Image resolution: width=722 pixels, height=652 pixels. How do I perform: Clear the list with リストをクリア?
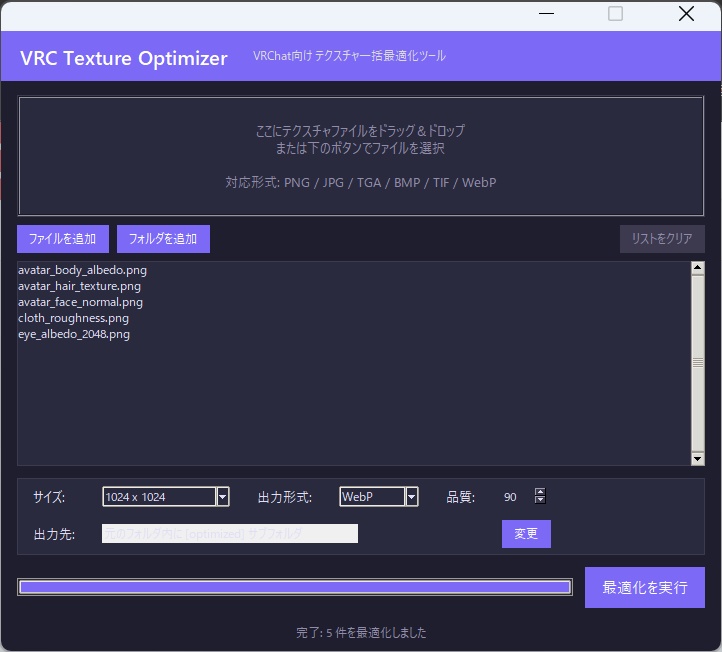662,239
